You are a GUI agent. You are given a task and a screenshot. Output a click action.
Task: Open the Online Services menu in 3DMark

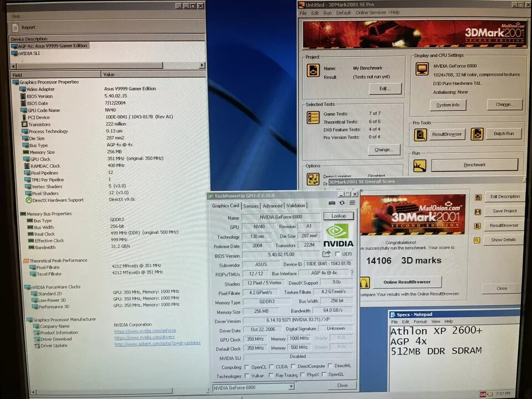click(370, 13)
